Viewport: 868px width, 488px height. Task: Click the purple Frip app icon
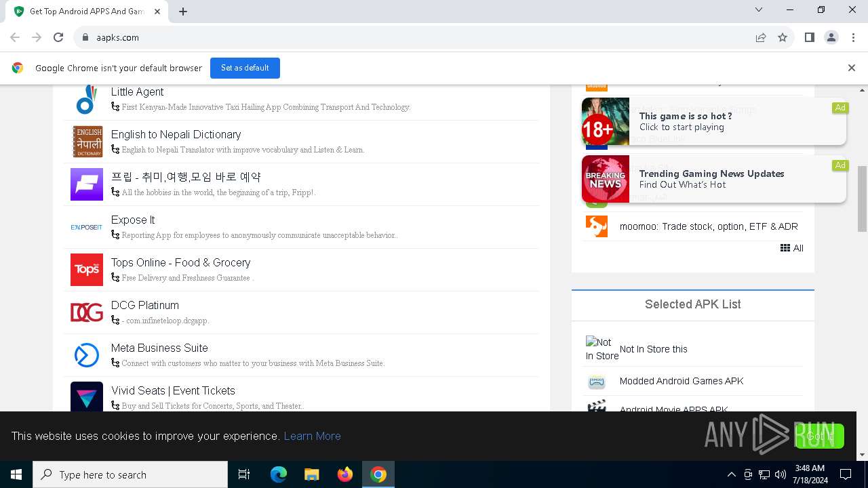(x=87, y=184)
